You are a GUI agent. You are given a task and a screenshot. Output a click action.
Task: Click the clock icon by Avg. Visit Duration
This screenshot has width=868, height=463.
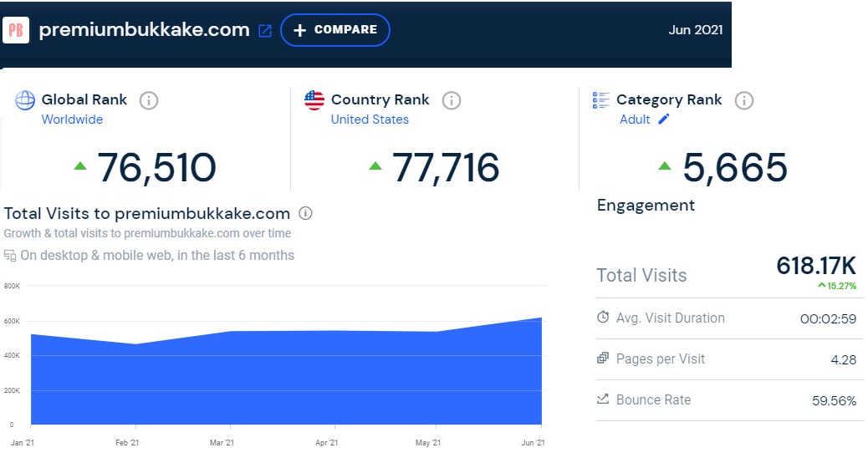(x=603, y=318)
